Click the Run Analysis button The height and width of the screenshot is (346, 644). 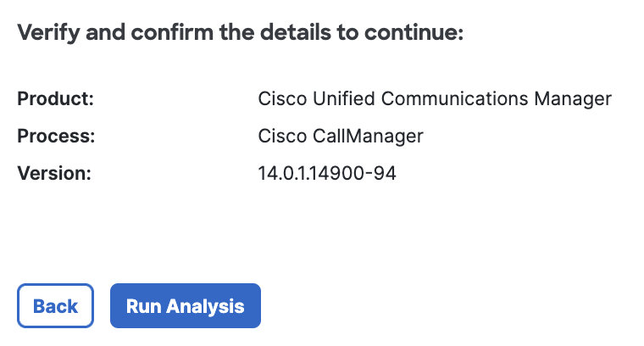tap(185, 306)
